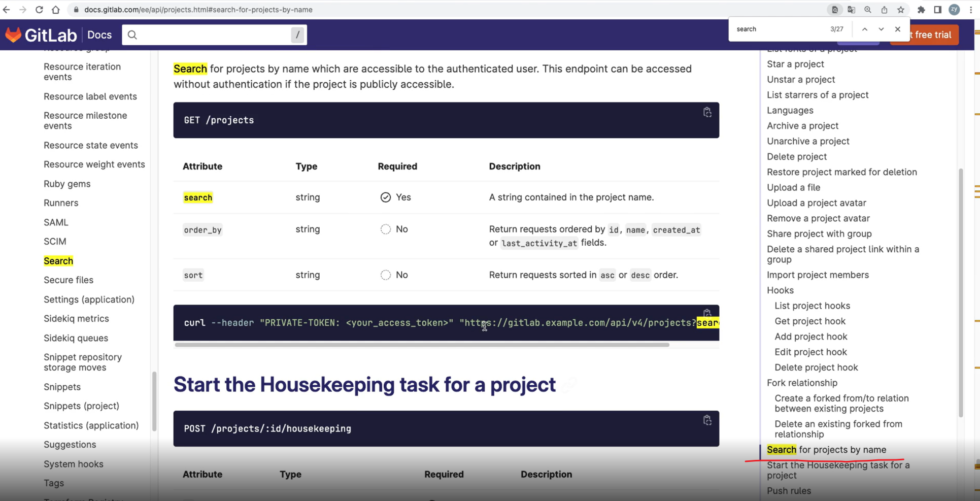Viewport: 980px width, 501px height.
Task: Click the right table-of-contents scrollbar
Action: tap(961, 293)
